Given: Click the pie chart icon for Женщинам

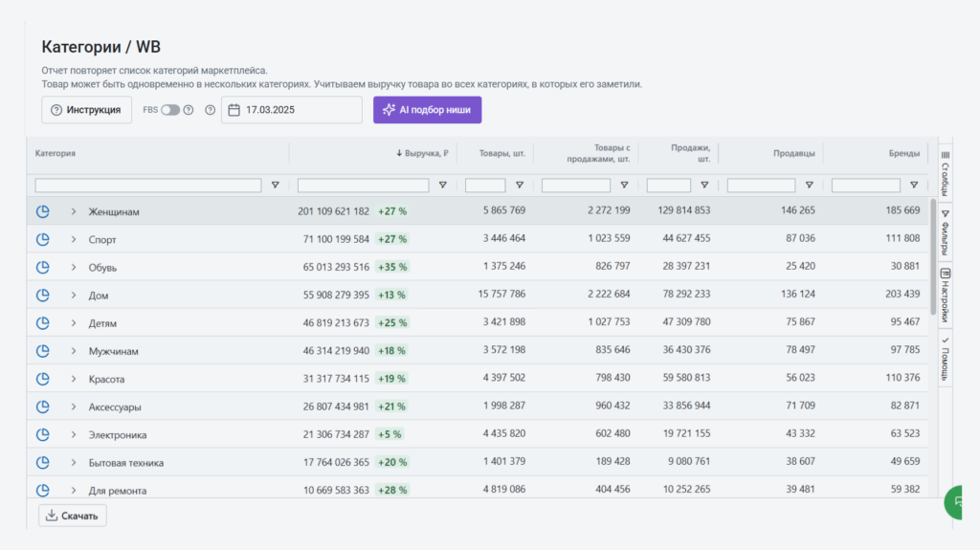Looking at the screenshot, I should point(42,211).
